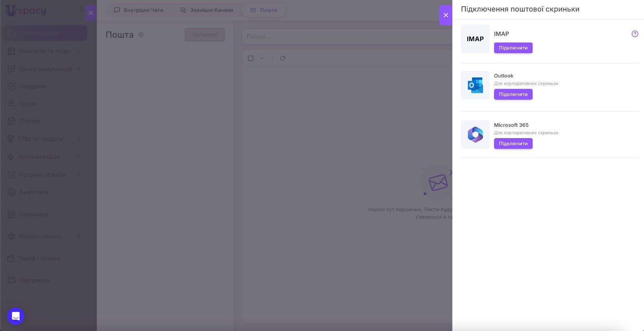Click the CRM та продажі funnel icon
Screen dimensions: 644x331
(x=11, y=139)
